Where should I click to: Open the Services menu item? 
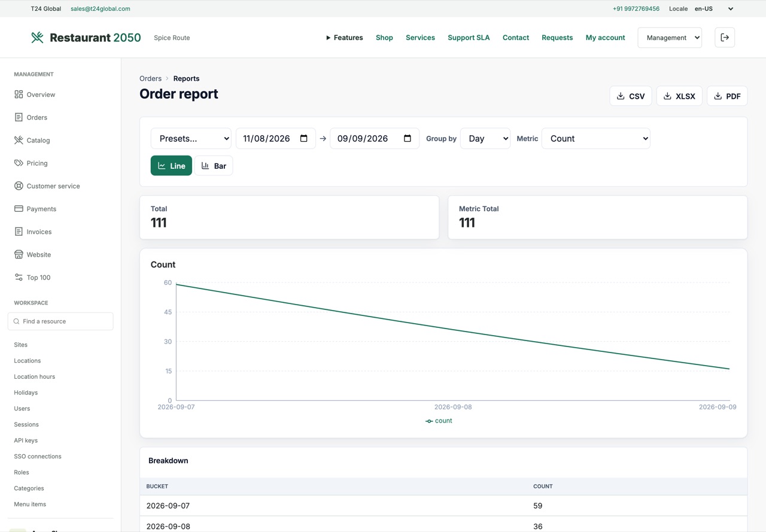[x=420, y=37]
